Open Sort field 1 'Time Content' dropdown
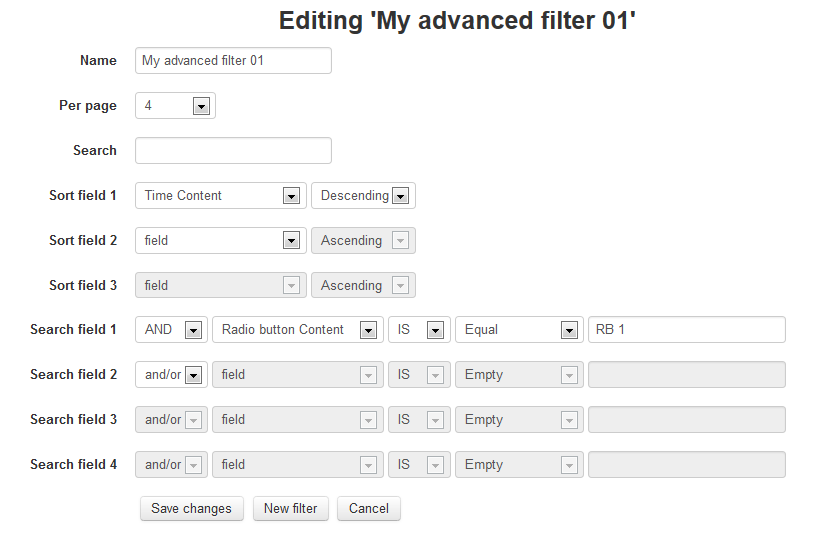Screen dimensions: 814x533 click(x=220, y=196)
